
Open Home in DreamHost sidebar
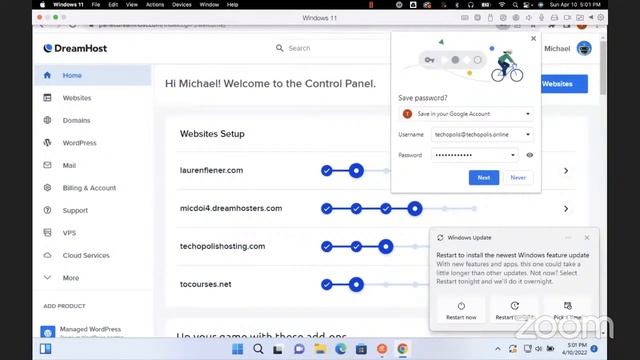[93, 75]
